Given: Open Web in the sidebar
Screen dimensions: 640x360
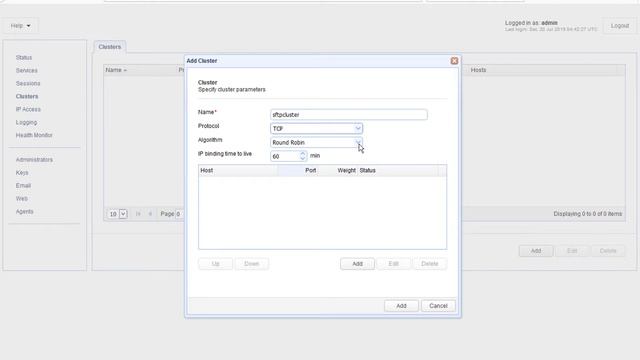Looking at the screenshot, I should click(22, 199).
